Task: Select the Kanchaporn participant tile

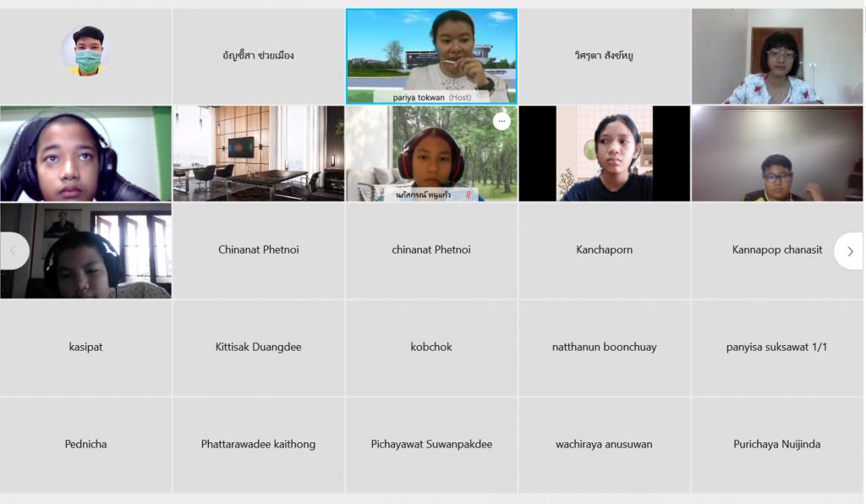Action: (x=604, y=250)
